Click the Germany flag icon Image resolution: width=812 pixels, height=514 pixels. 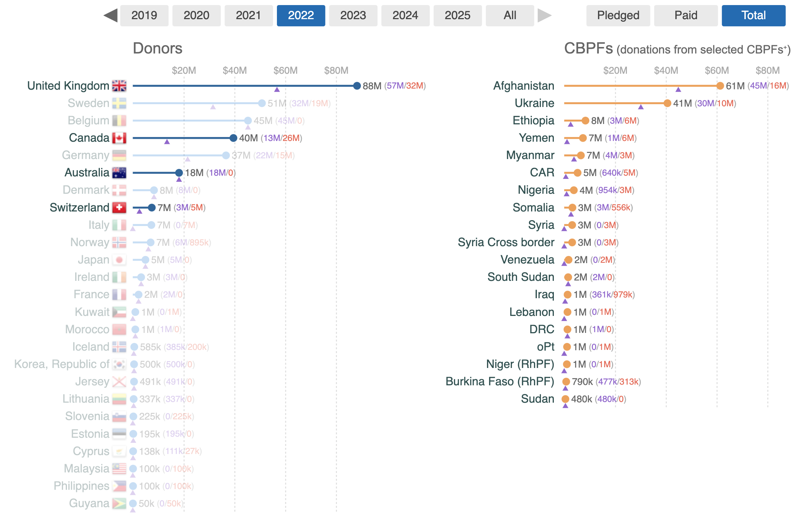coord(119,155)
